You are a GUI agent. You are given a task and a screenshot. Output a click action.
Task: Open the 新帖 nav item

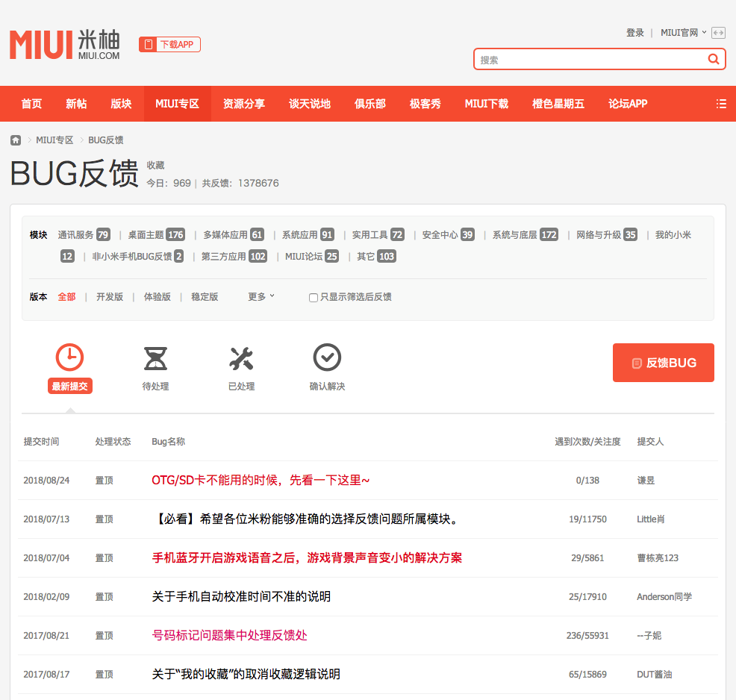[x=76, y=104]
